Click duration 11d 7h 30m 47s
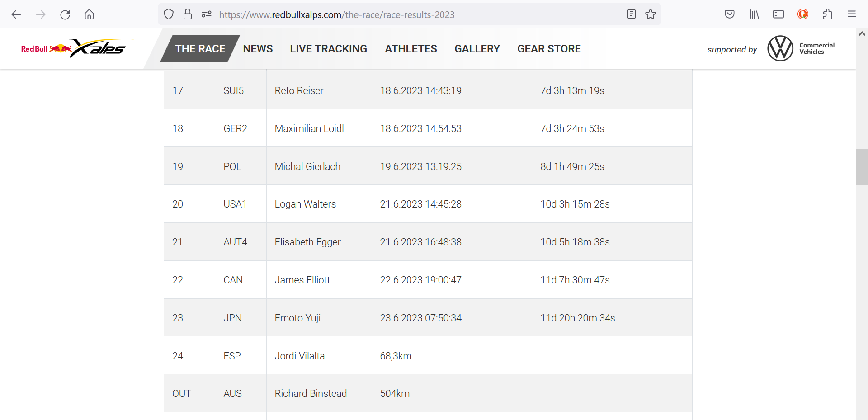The height and width of the screenshot is (420, 868). point(575,280)
